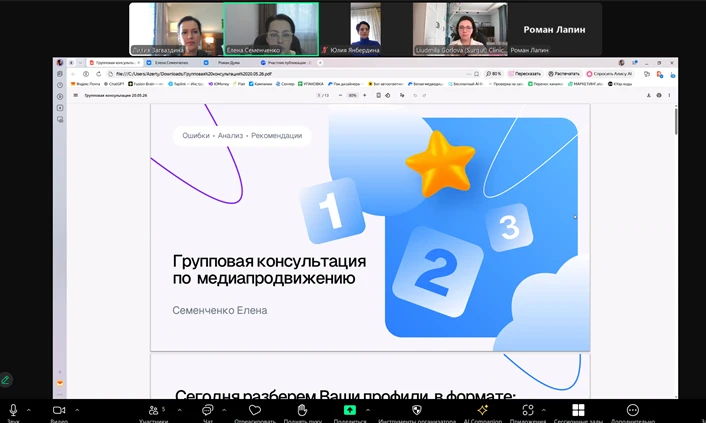Switch to the Елена Семенченко browser tab
Screen dimensions: 706x423
pyautogui.click(x=171, y=63)
